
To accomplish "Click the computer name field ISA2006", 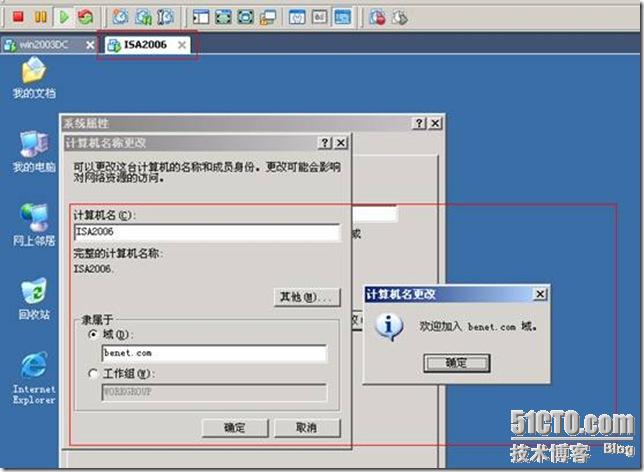I will pyautogui.click(x=207, y=232).
